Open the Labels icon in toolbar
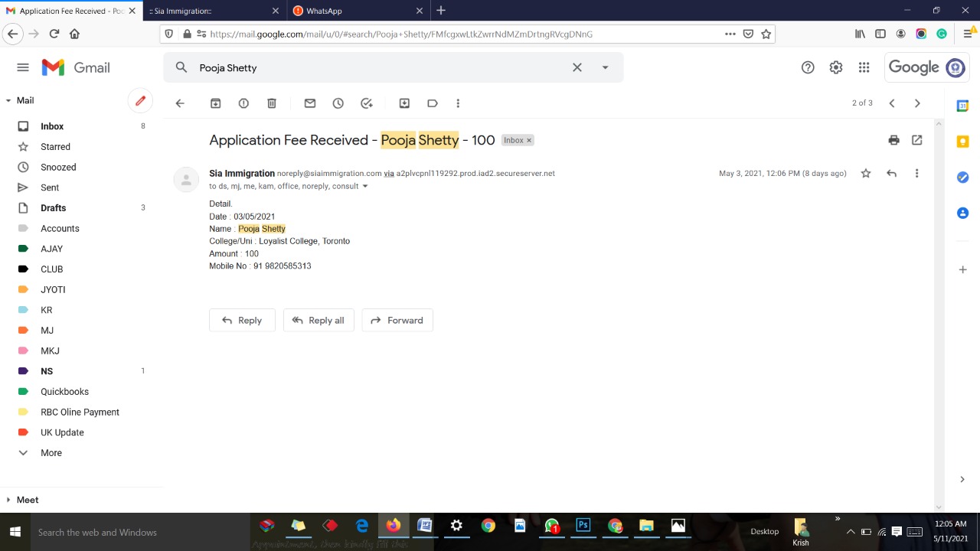 (433, 103)
